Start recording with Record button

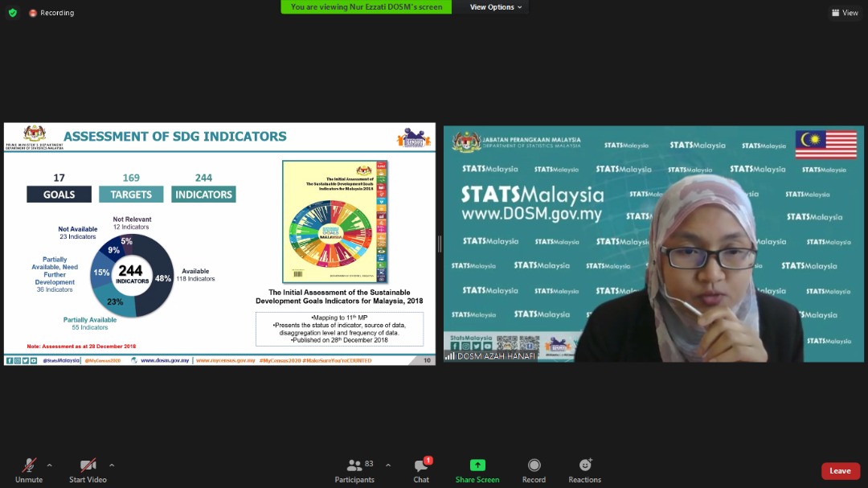coord(534,470)
